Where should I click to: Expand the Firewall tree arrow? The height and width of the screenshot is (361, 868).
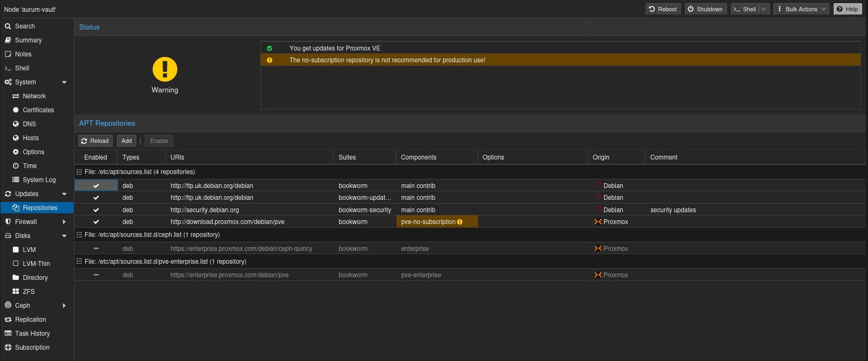coord(64,222)
